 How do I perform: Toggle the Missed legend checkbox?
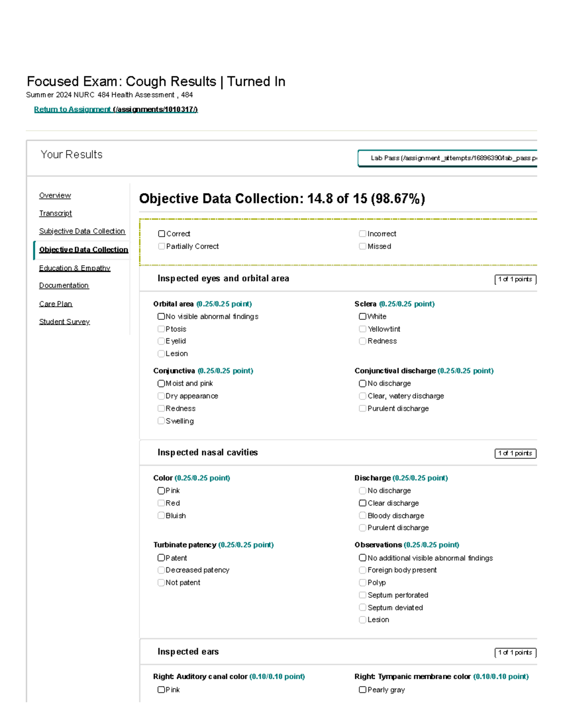tap(363, 246)
